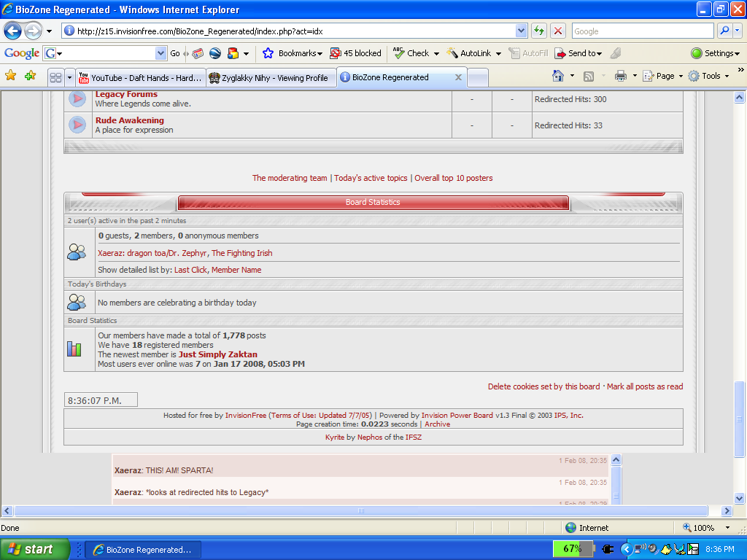The width and height of the screenshot is (747, 560).
Task: Open Quick Tabs grid view
Action: pyautogui.click(x=55, y=77)
